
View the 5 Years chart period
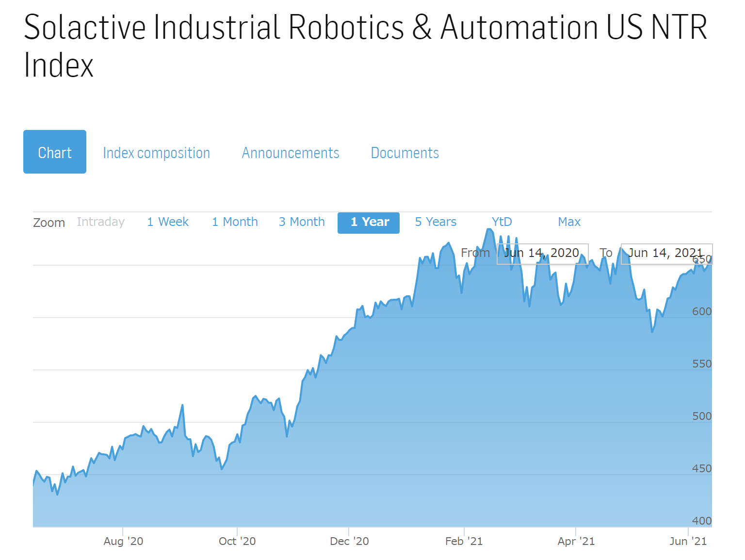pos(435,222)
